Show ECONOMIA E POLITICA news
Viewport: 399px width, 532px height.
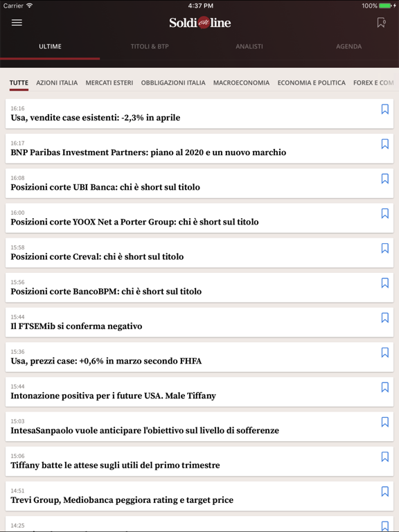[312, 83]
